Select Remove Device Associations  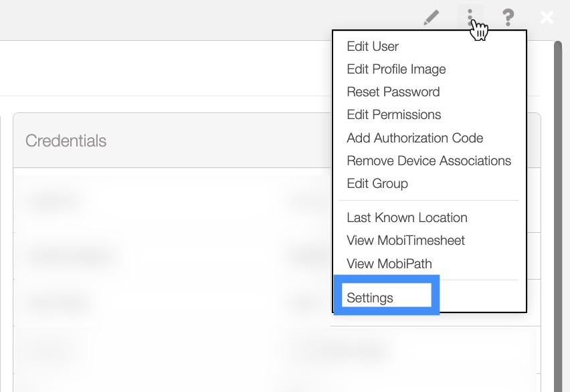pos(429,161)
